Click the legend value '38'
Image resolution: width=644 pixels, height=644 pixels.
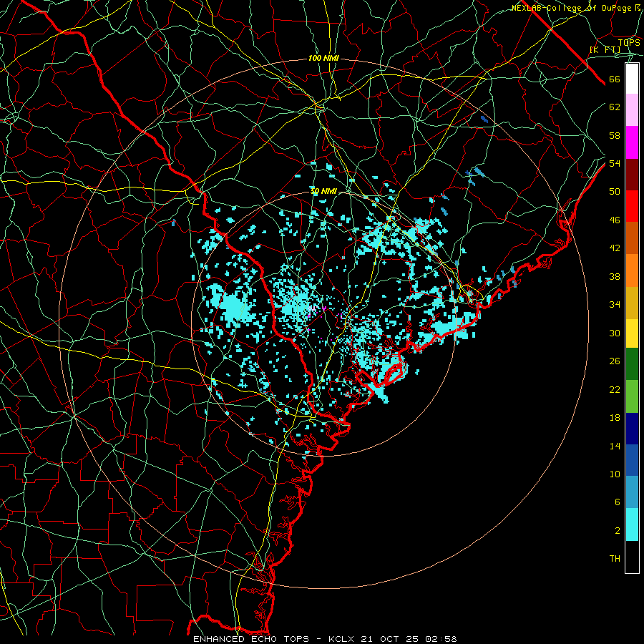click(615, 276)
